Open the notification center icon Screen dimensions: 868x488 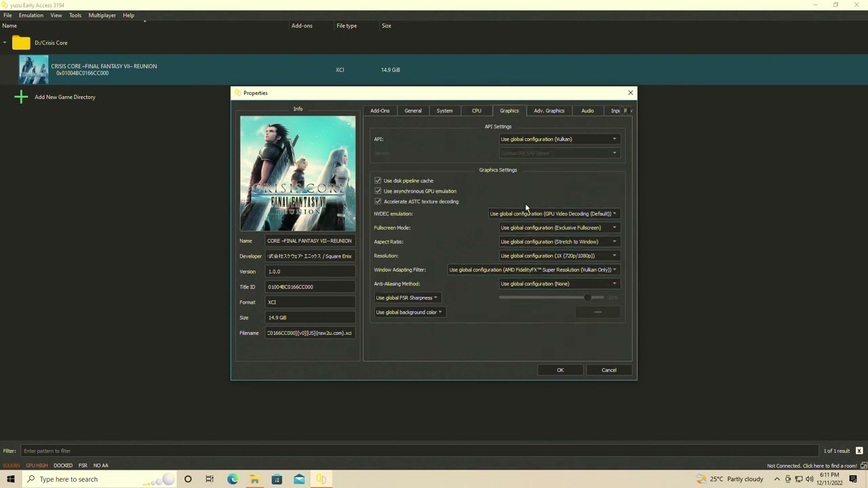(854, 479)
